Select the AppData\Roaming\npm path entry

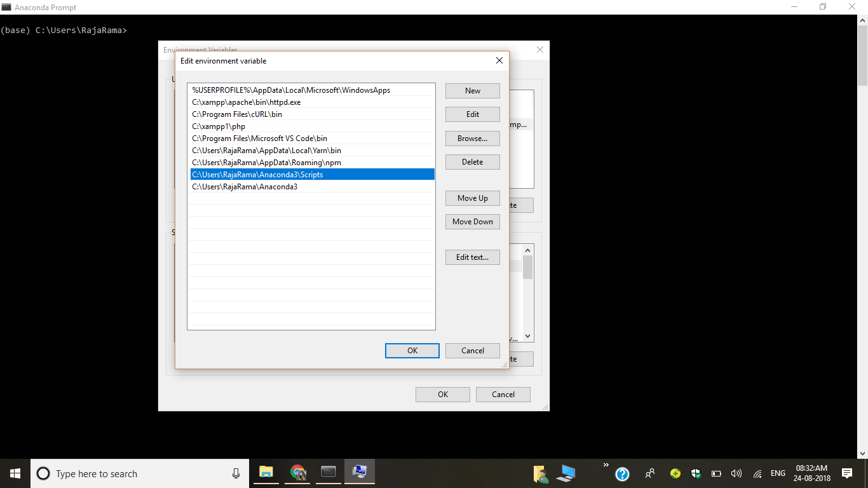pyautogui.click(x=311, y=163)
